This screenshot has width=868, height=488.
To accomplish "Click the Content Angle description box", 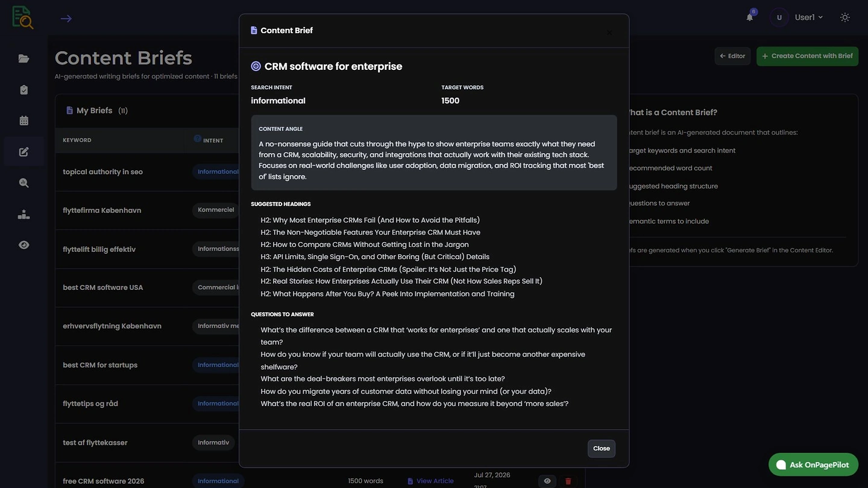I will (x=434, y=153).
